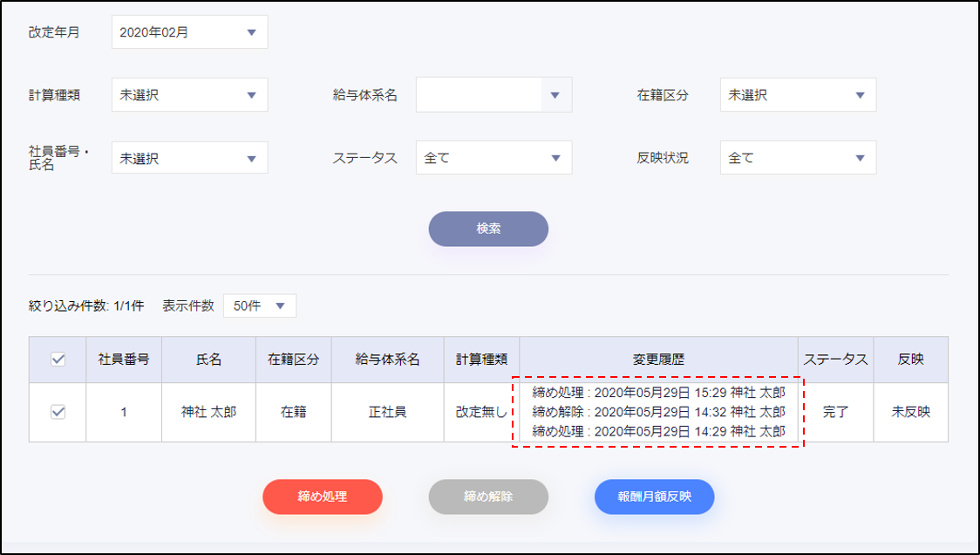This screenshot has width=980, height=555.
Task: Open the ステータス dropdown set to 全て
Action: pos(493,158)
